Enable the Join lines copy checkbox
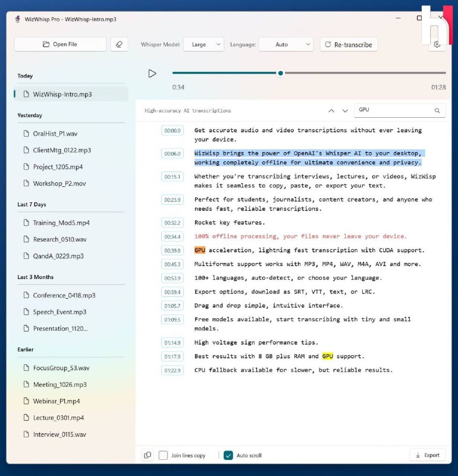The width and height of the screenshot is (458, 476). click(164, 455)
